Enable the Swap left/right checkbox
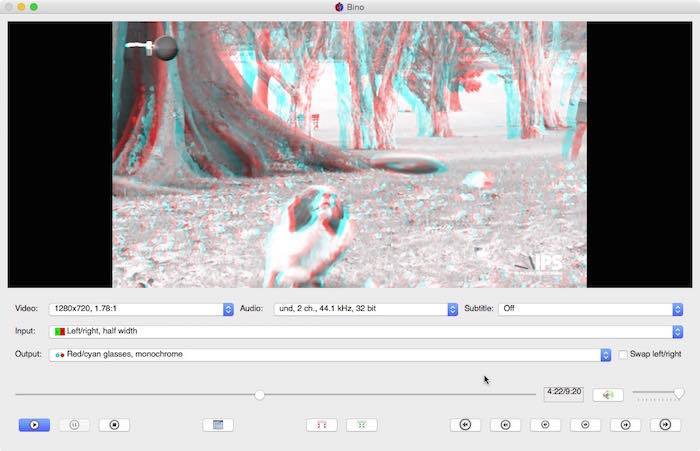 point(623,355)
